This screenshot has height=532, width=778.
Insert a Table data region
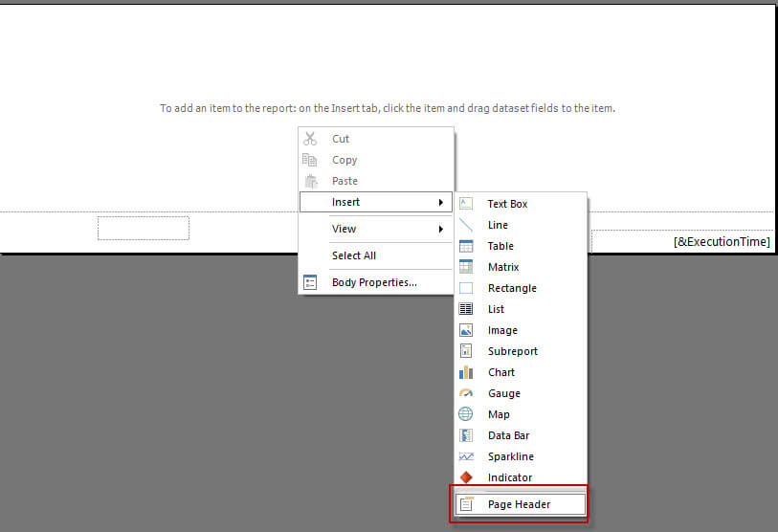(521, 246)
